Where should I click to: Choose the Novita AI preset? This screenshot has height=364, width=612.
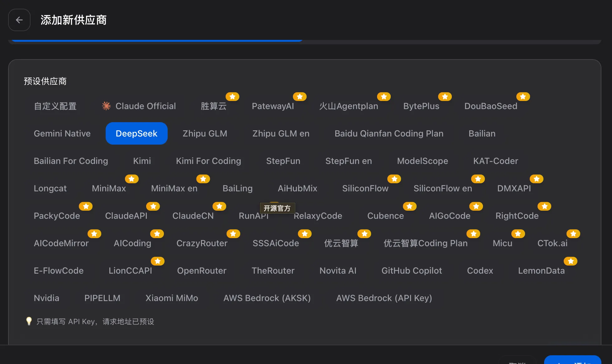(x=338, y=271)
